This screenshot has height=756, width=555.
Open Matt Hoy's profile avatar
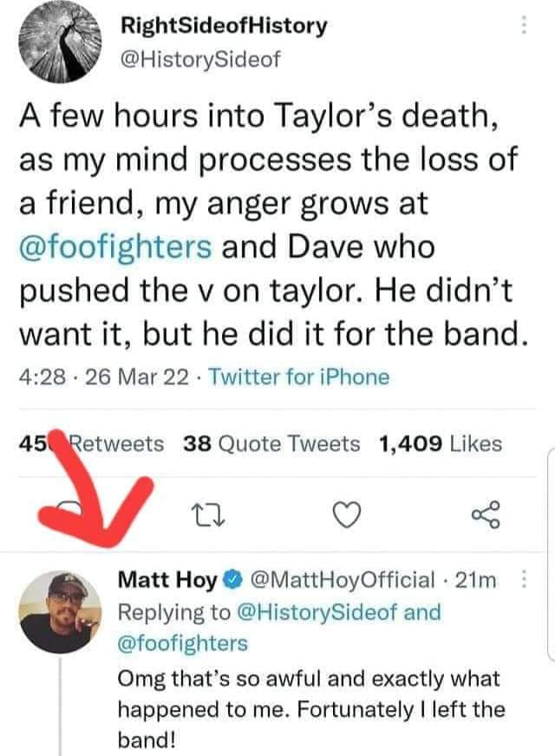click(56, 612)
